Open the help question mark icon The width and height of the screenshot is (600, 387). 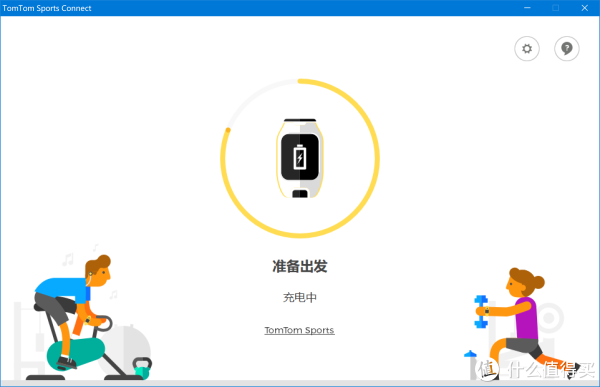pos(567,49)
